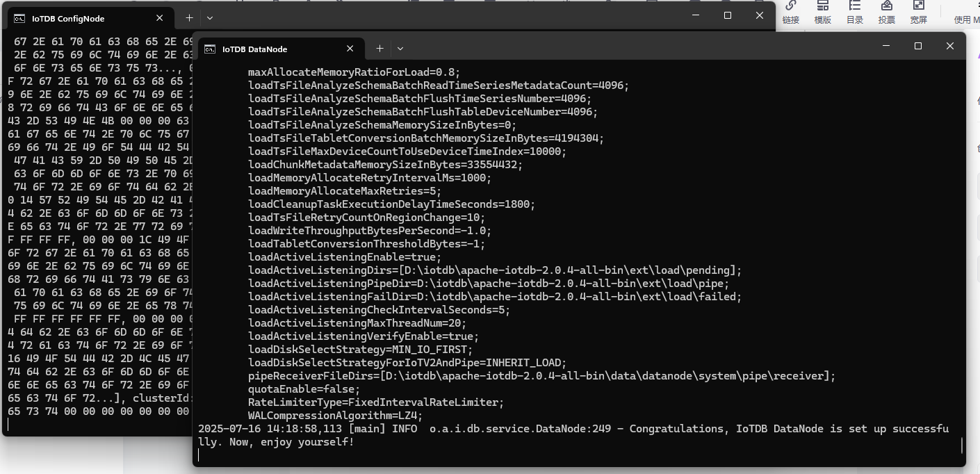Click the 模版 button in the background editor toolbar

point(823,13)
